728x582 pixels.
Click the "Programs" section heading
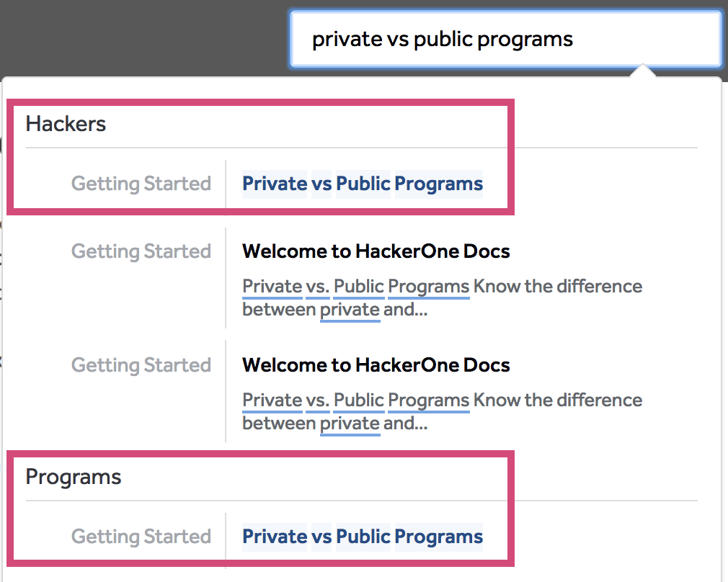point(74,477)
